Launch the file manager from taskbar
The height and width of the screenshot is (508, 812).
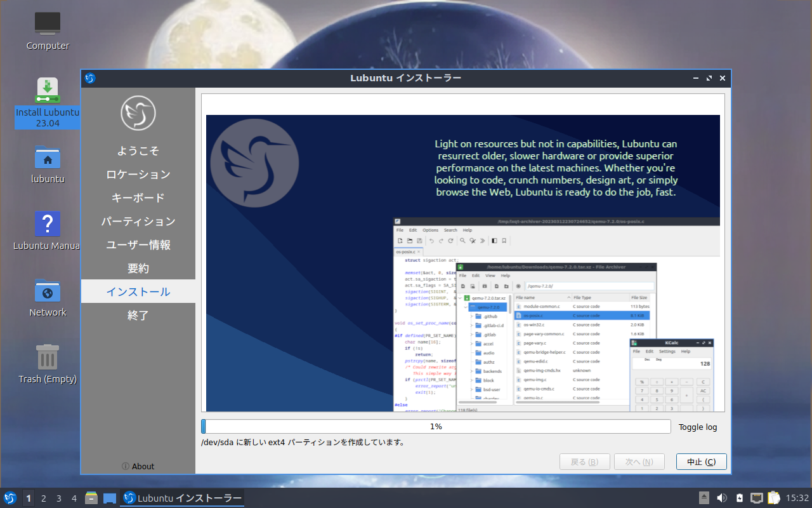click(x=91, y=498)
